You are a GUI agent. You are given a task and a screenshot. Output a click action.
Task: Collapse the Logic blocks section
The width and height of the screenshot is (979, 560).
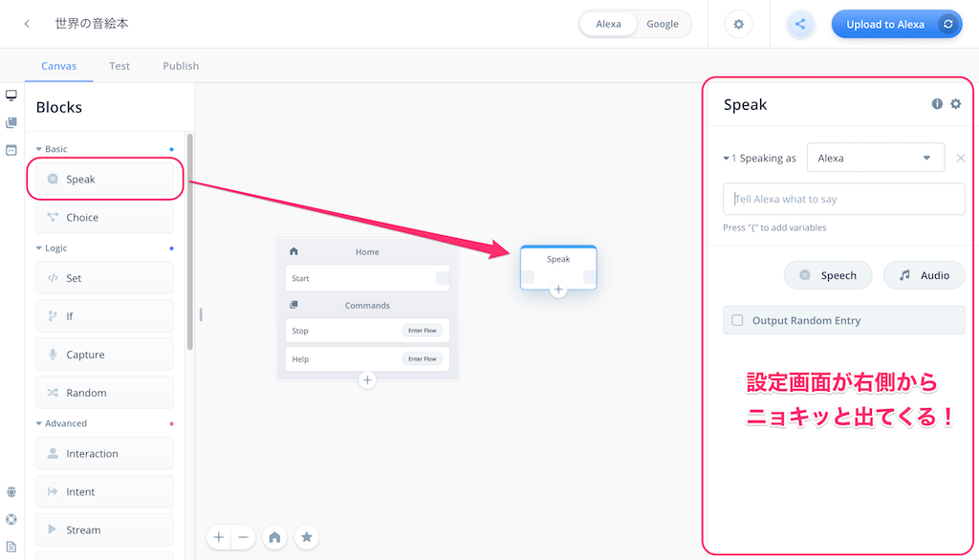click(38, 248)
